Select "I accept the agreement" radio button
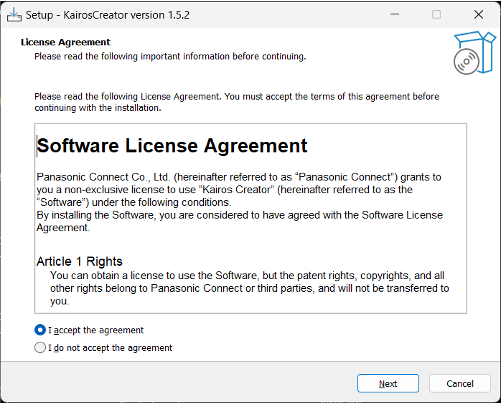501x404 pixels. point(40,330)
